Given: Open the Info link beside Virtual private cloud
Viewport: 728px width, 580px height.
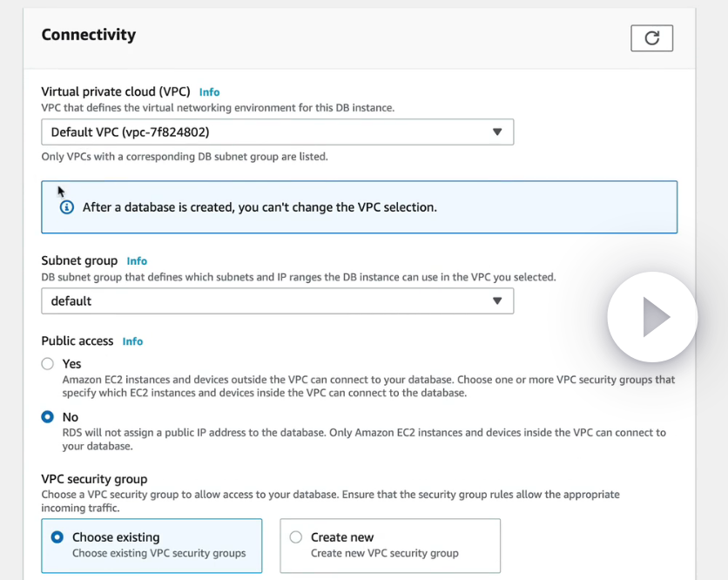Looking at the screenshot, I should coord(209,91).
